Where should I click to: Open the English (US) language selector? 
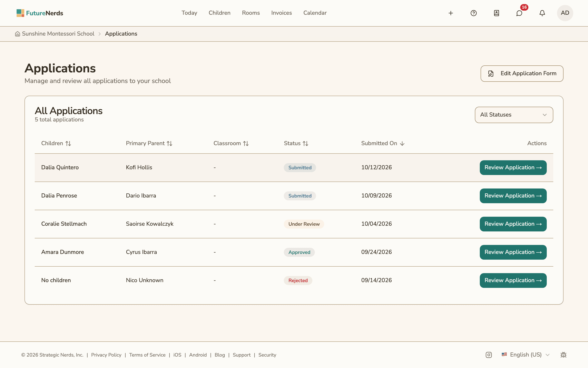click(525, 355)
